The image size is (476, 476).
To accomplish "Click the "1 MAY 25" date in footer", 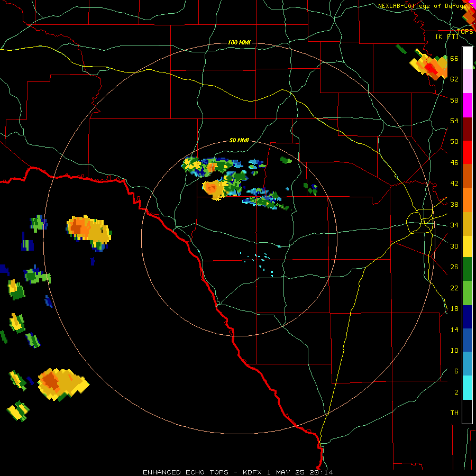I will click(286, 472).
